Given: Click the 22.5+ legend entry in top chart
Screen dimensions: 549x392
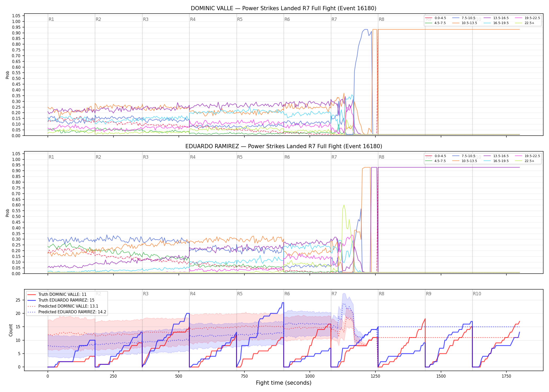Looking at the screenshot, I should [x=525, y=23].
